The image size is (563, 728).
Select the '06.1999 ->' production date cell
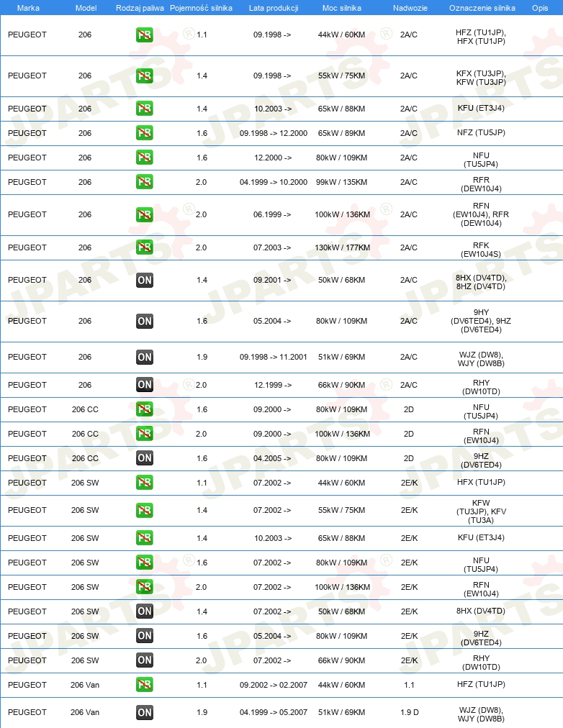tap(272, 214)
